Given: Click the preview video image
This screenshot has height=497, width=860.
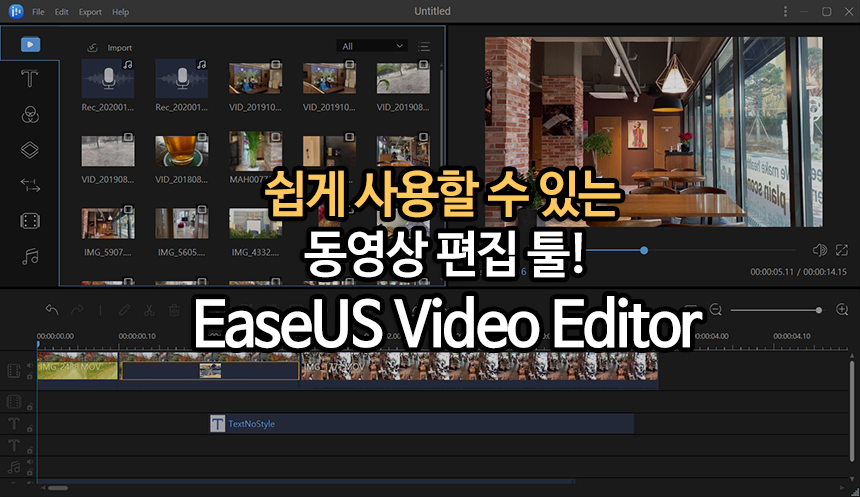Looking at the screenshot, I should pos(653,132).
